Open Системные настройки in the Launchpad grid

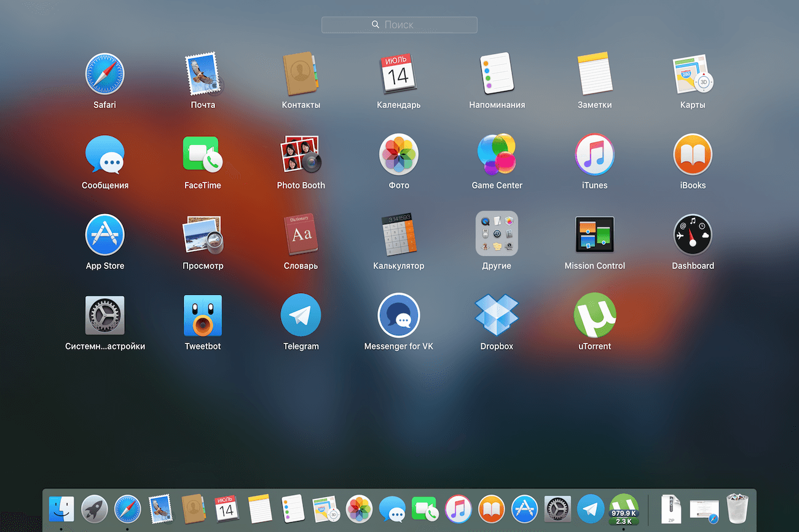click(104, 315)
